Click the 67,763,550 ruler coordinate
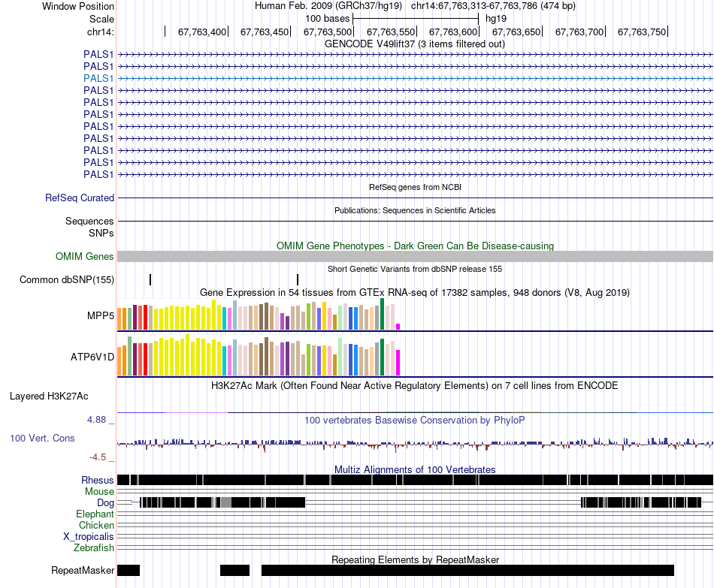Image resolution: width=714 pixels, height=588 pixels. point(391,32)
